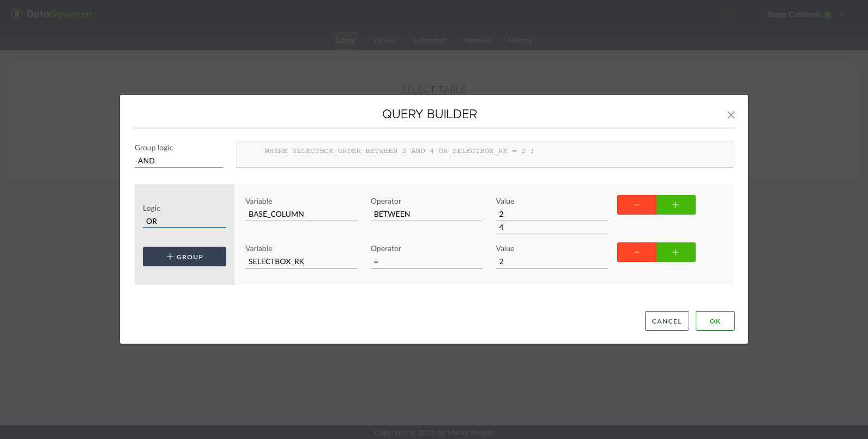Click the Cancel button
The width and height of the screenshot is (868, 439).
667,321
